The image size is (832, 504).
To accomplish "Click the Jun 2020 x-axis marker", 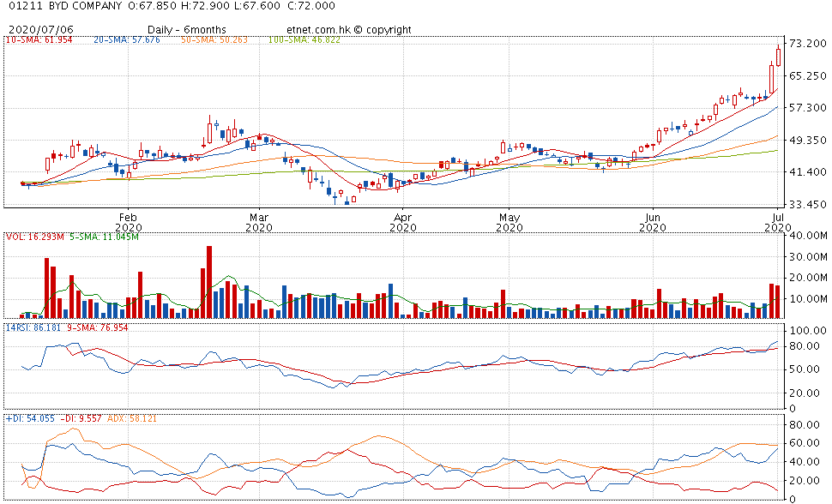I will click(x=653, y=222).
